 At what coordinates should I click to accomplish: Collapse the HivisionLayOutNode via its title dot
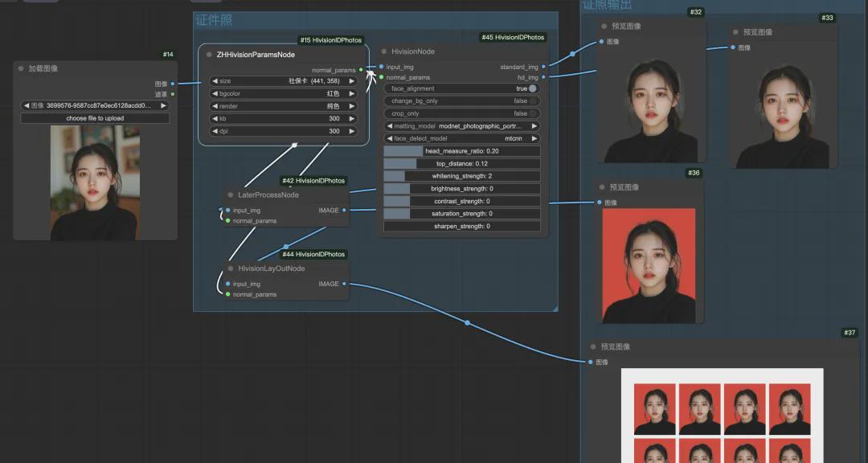point(231,268)
